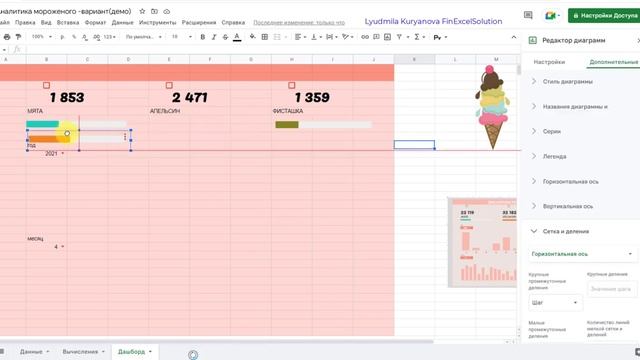
Task: Open comment history icon
Action: coord(528,15)
